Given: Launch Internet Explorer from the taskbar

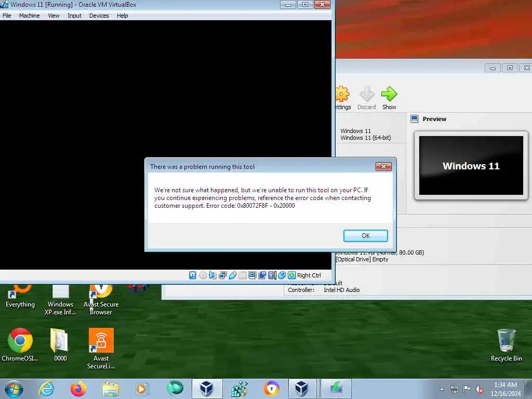Looking at the screenshot, I should point(46,389).
